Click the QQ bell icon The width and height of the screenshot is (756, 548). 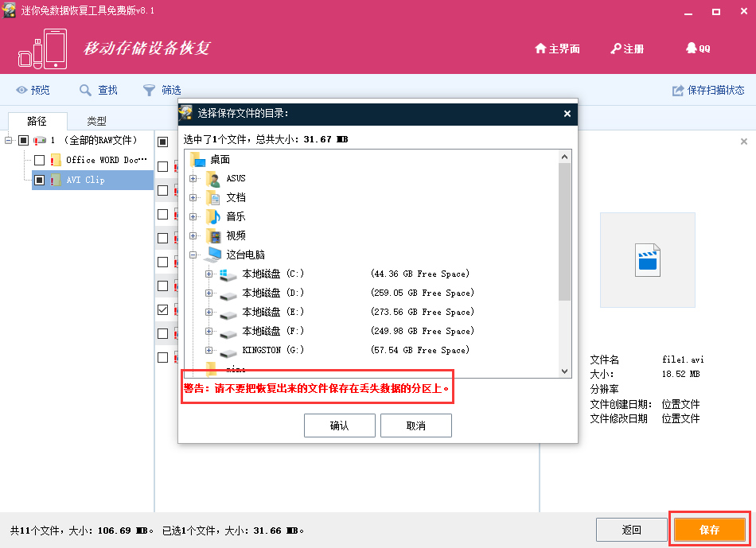click(692, 48)
